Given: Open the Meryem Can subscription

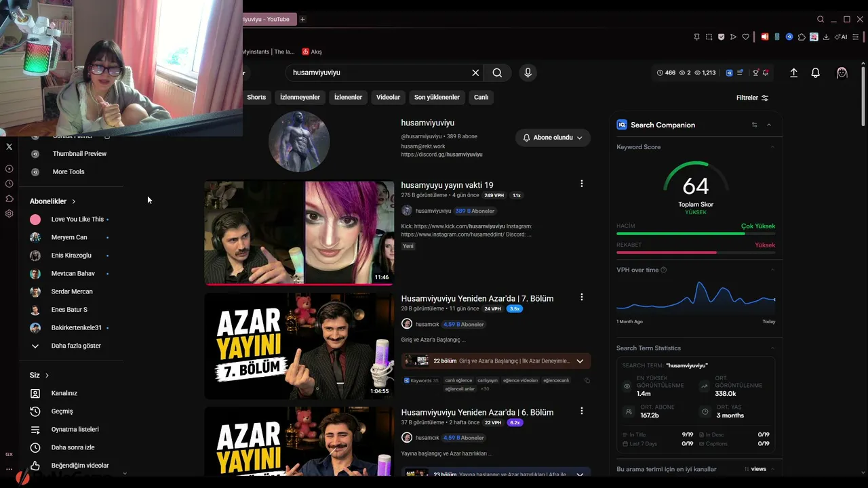Looking at the screenshot, I should (69, 237).
